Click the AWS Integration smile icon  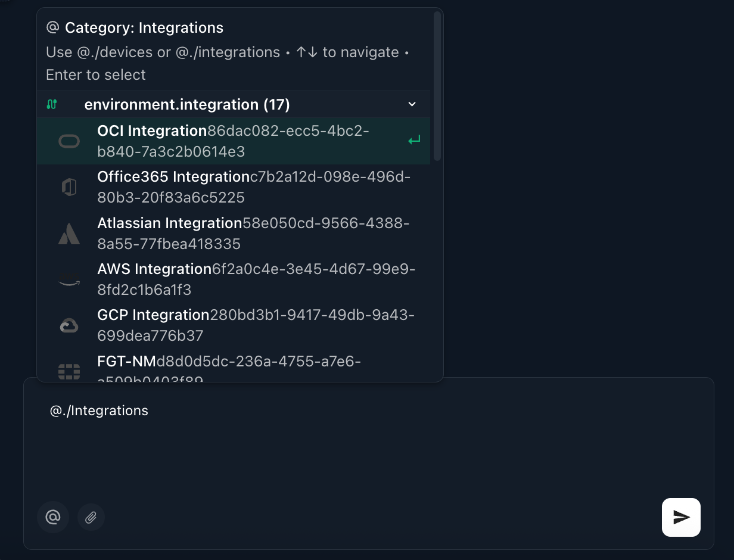click(x=69, y=283)
